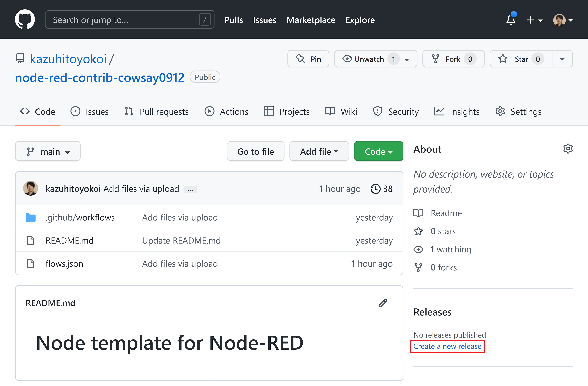Image resolution: width=588 pixels, height=386 pixels.
Task: View the 38 commits history
Action: [382, 189]
